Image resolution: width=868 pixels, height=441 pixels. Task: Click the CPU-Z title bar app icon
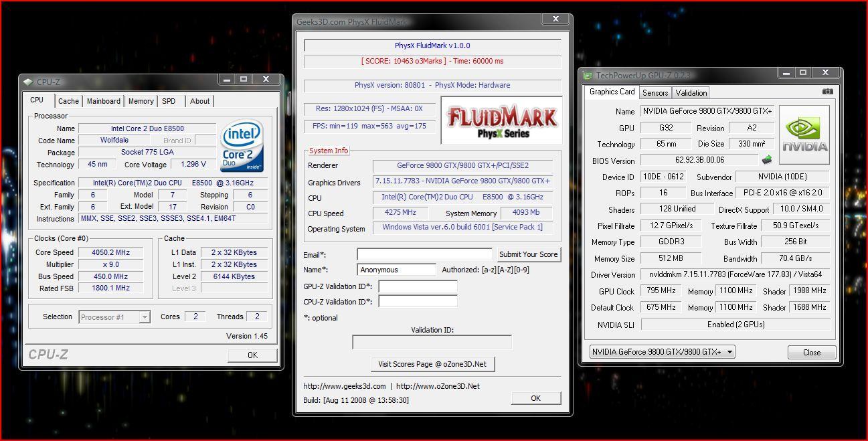click(28, 82)
